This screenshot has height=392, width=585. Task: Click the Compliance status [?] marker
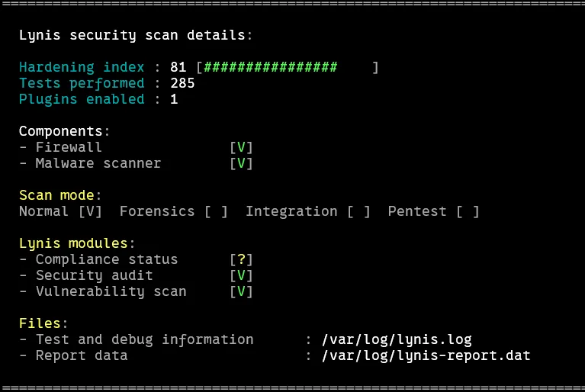click(241, 259)
